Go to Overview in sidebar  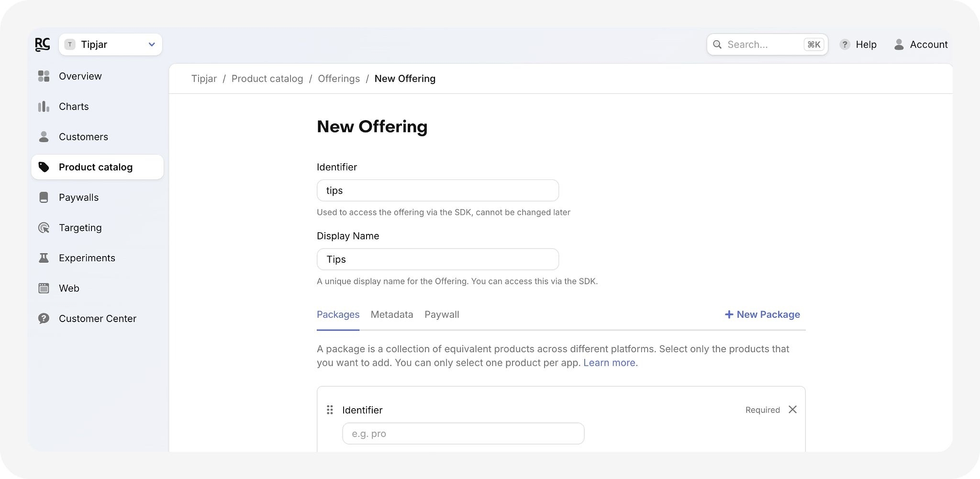(x=98, y=76)
